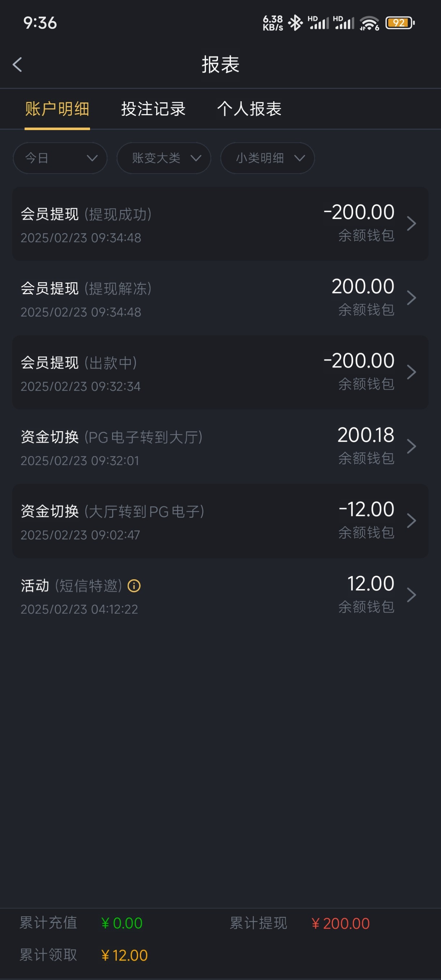Tap the Wi-Fi icon in status bar

pos(369,23)
